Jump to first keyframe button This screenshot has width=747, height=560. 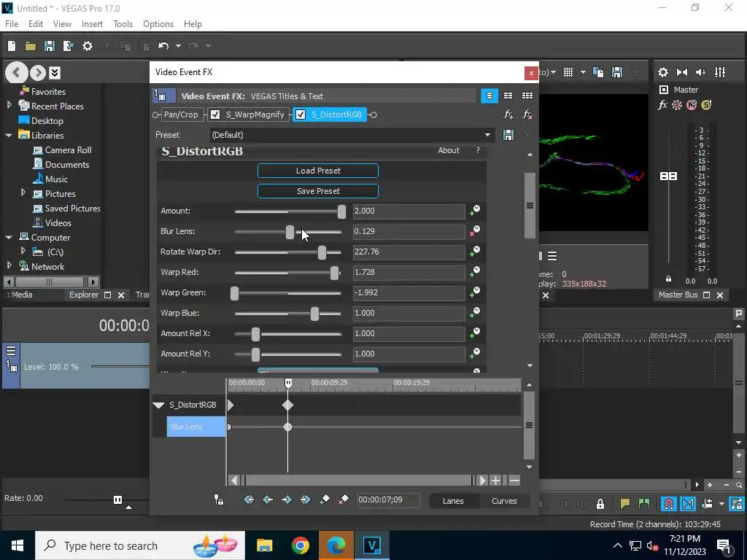click(249, 499)
